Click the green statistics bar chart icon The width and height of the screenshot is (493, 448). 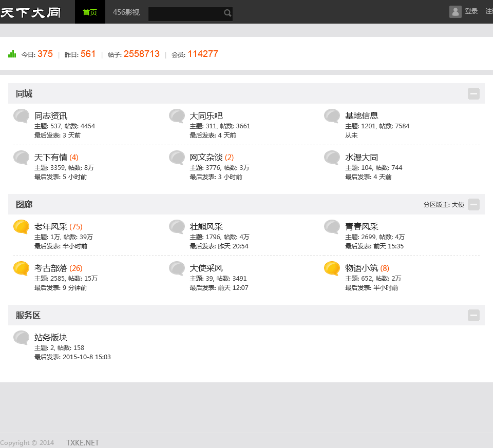[x=12, y=53]
